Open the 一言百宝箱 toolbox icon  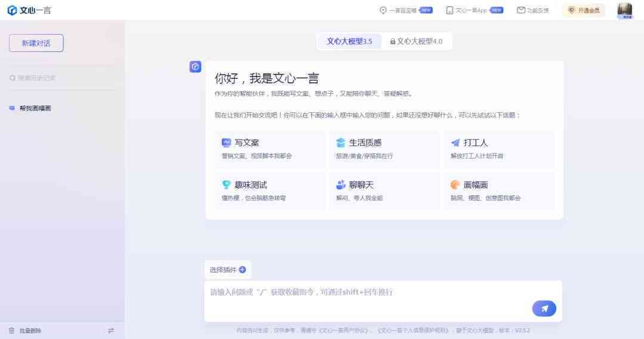click(383, 10)
